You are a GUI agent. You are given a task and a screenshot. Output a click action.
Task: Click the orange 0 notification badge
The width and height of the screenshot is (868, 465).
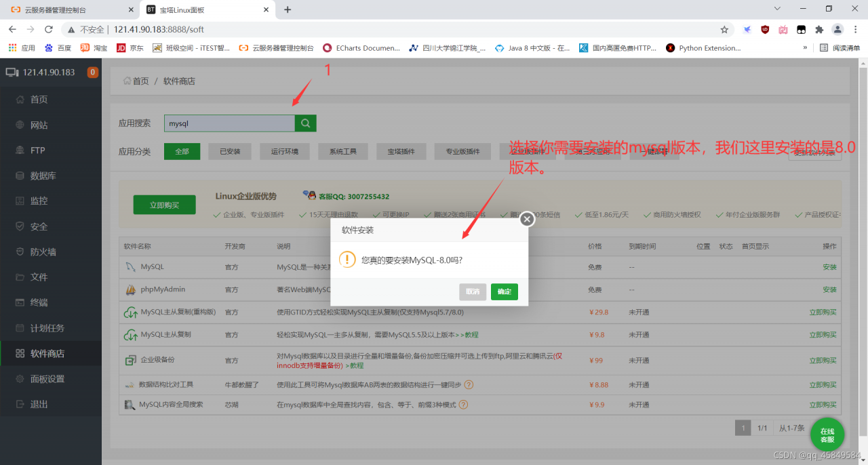93,73
